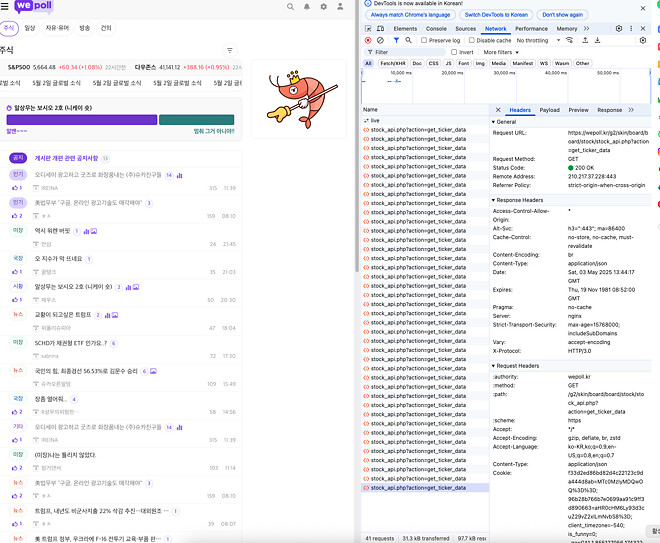Switch to the Console tab

click(436, 29)
